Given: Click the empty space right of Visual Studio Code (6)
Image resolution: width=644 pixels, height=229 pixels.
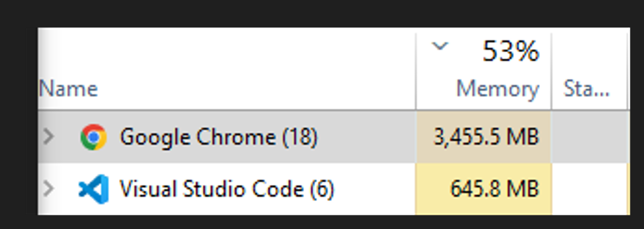Looking at the screenshot, I should (374, 189).
